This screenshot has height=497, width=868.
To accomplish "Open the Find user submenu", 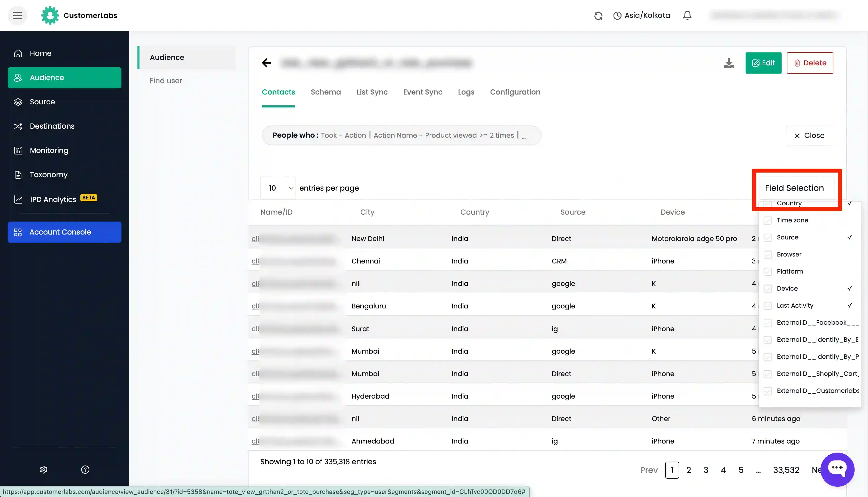I will pos(166,81).
